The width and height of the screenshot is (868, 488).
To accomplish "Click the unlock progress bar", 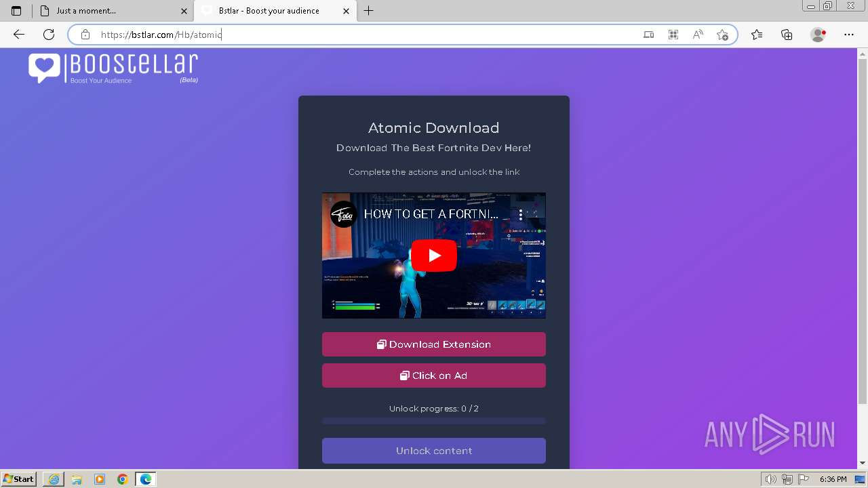I will (434, 422).
